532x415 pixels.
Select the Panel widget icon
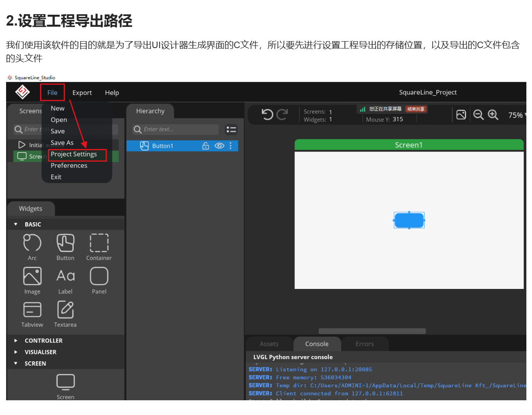coord(99,276)
